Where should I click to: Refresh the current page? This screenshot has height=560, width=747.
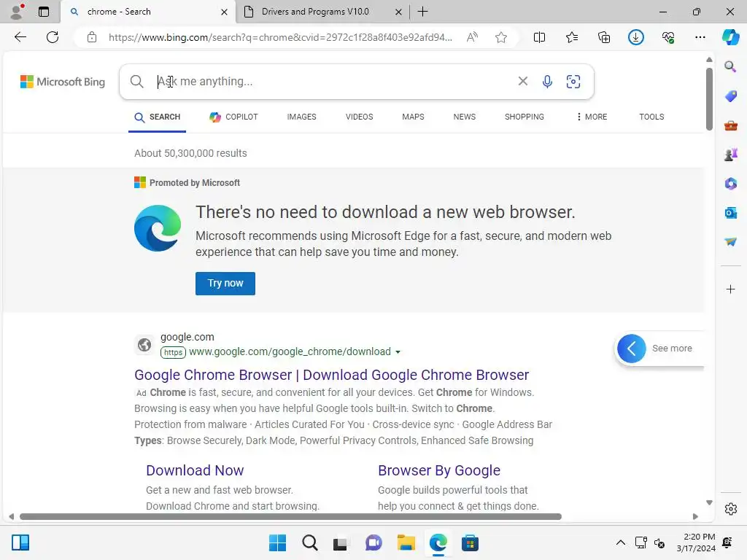53,37
